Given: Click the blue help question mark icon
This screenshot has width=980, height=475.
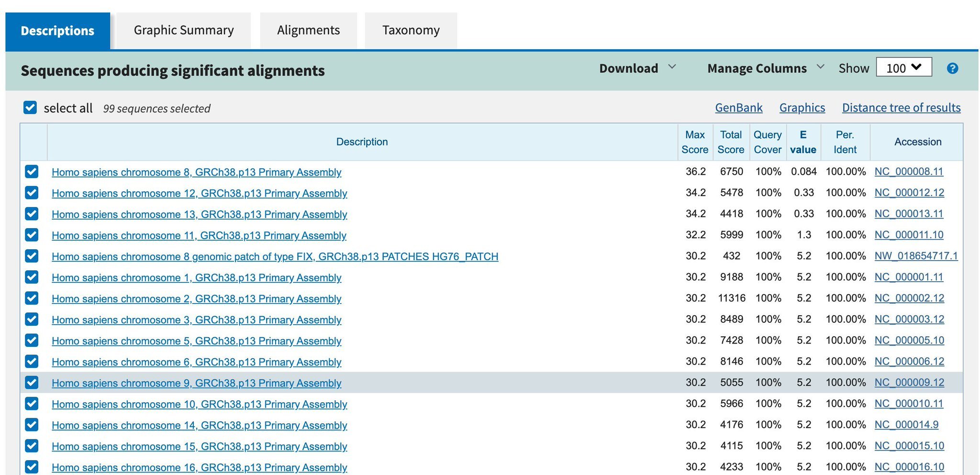Looking at the screenshot, I should tap(952, 68).
